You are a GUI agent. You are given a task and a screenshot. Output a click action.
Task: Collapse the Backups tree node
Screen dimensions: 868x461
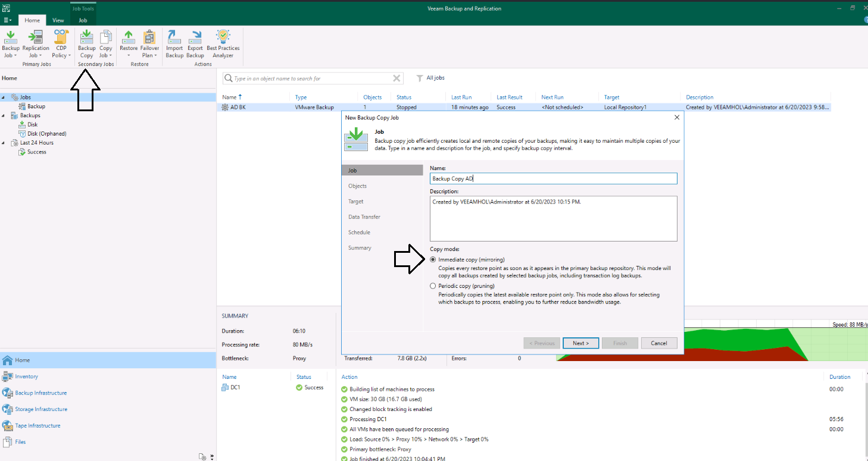(x=4, y=116)
